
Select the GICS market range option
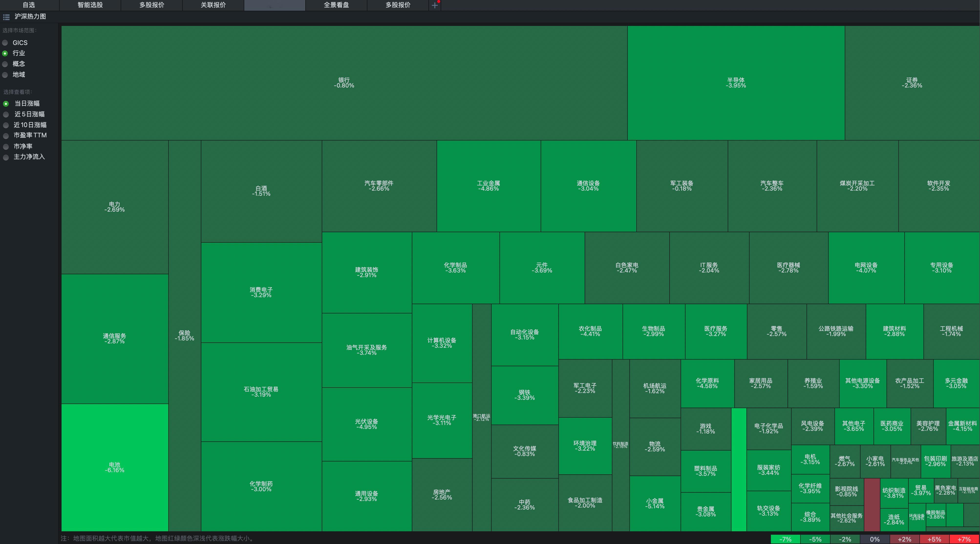click(5, 43)
